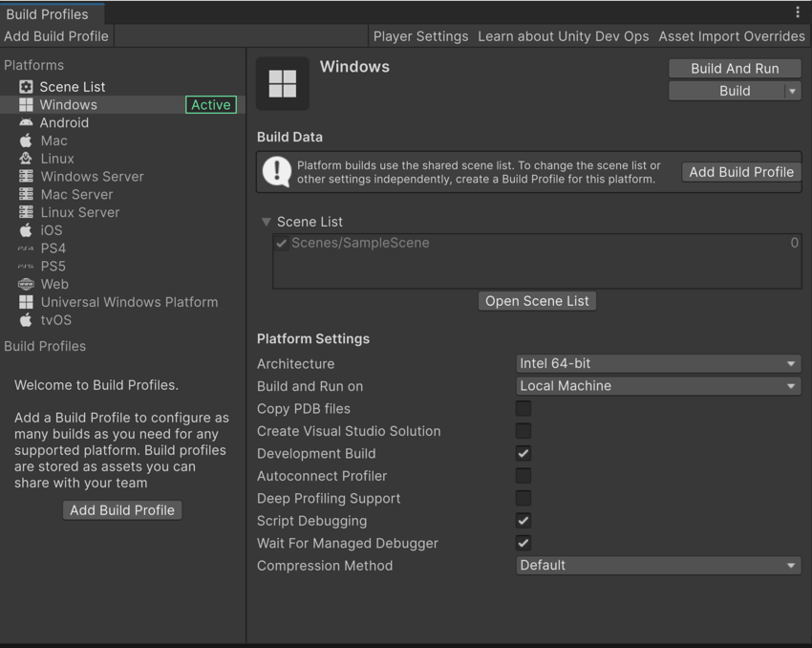Image resolution: width=812 pixels, height=648 pixels.
Task: Click Add Build Profile in Build Data box
Action: click(x=741, y=172)
